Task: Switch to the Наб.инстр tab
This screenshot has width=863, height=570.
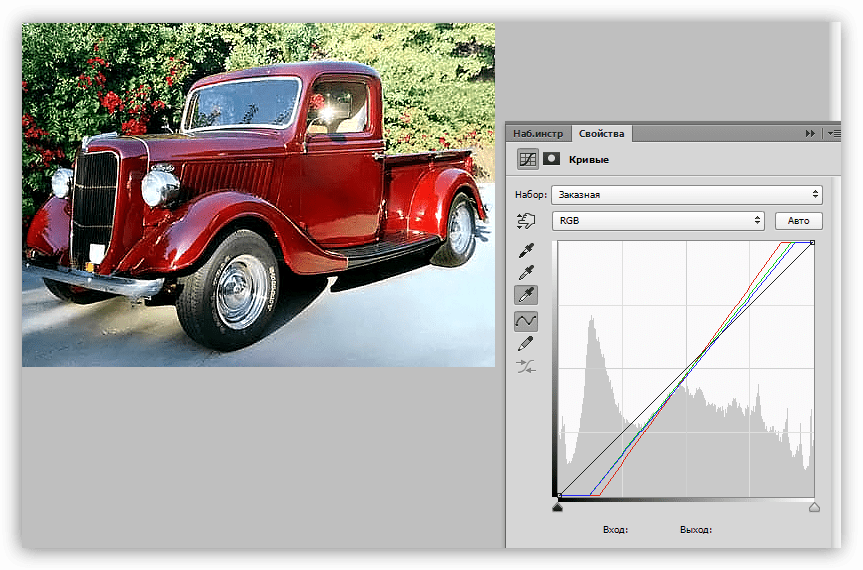Action: (x=538, y=133)
